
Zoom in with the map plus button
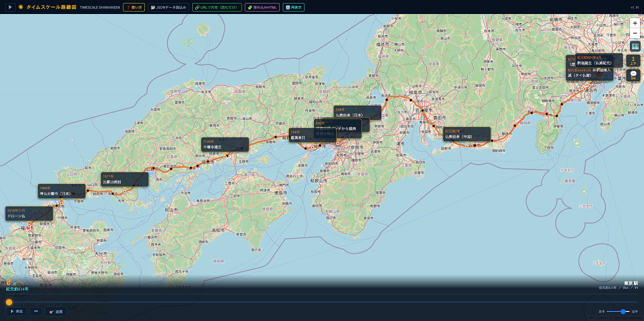pos(635,23)
